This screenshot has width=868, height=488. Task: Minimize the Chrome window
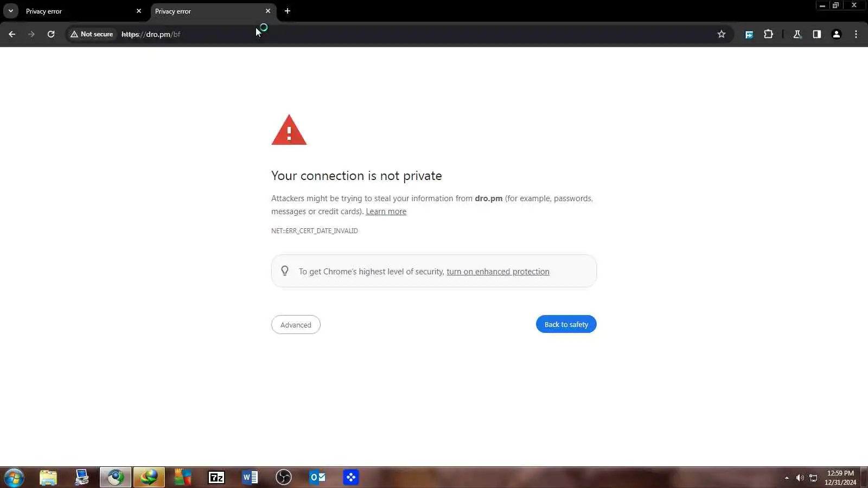(x=822, y=5)
